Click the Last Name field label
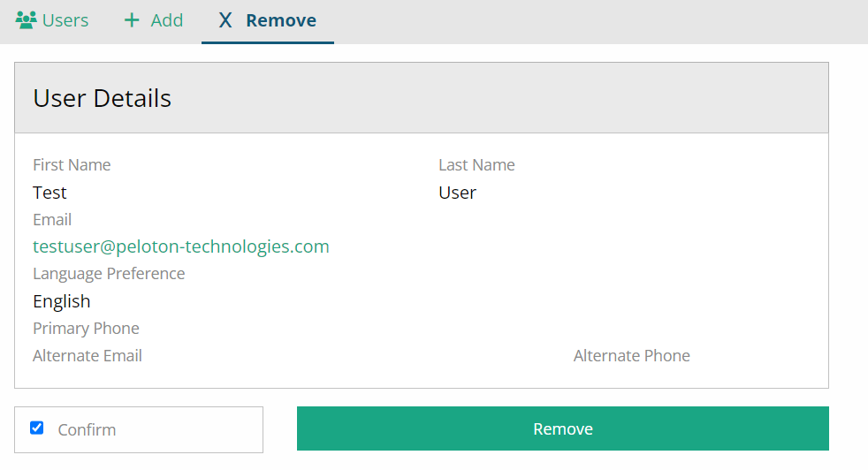Image resolution: width=868 pixels, height=470 pixels. coord(476,165)
